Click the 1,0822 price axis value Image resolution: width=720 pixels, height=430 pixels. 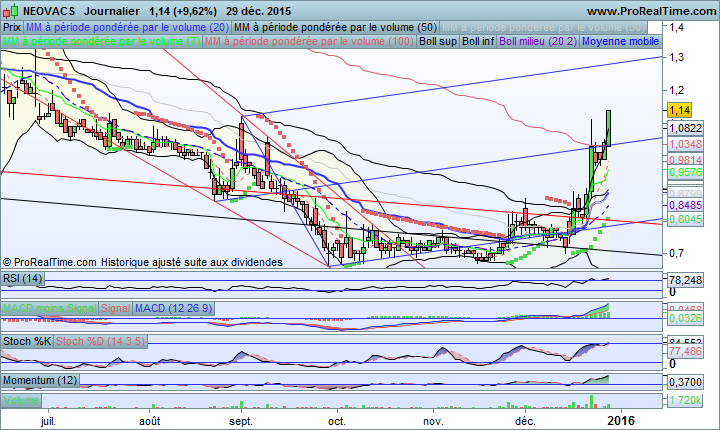coord(685,128)
